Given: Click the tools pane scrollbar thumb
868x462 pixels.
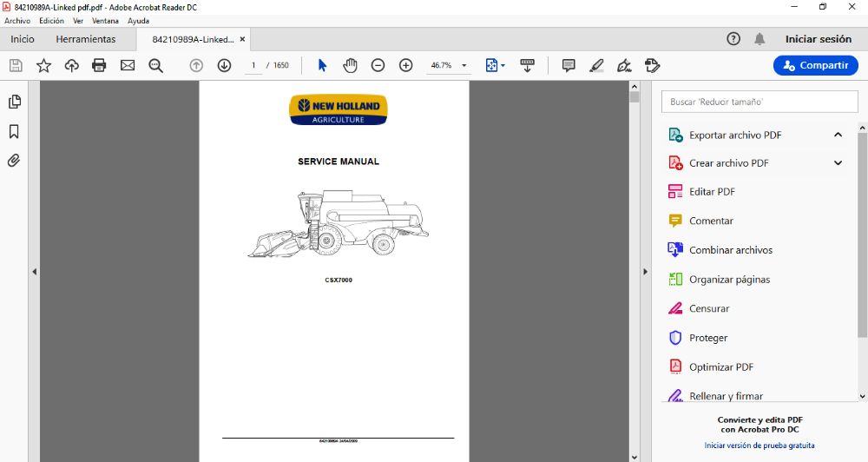Looking at the screenshot, I should (x=863, y=234).
